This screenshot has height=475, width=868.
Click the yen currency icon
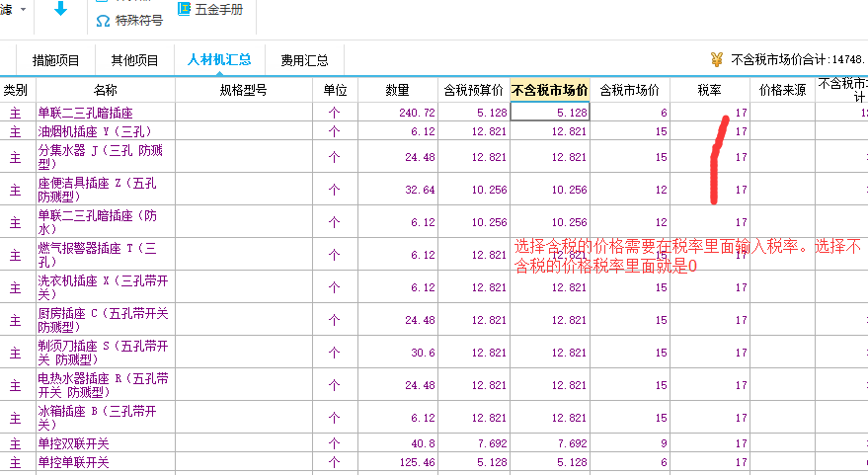tap(717, 59)
